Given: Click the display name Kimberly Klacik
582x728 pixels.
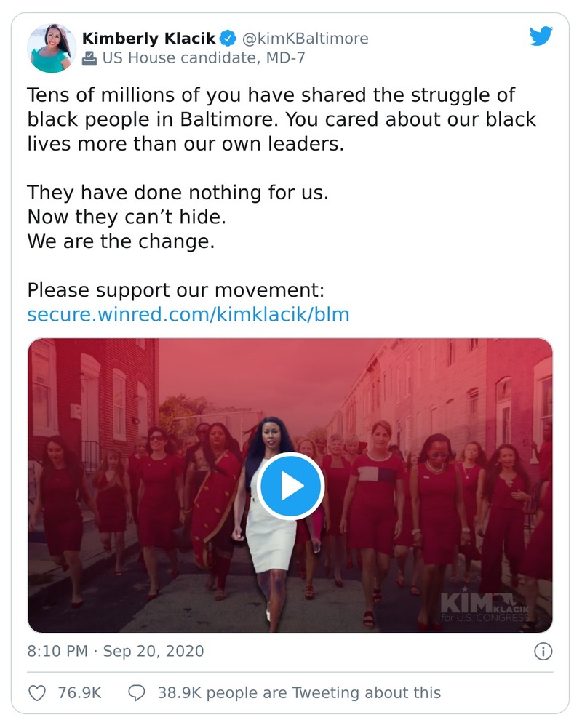Looking at the screenshot, I should coord(148,38).
